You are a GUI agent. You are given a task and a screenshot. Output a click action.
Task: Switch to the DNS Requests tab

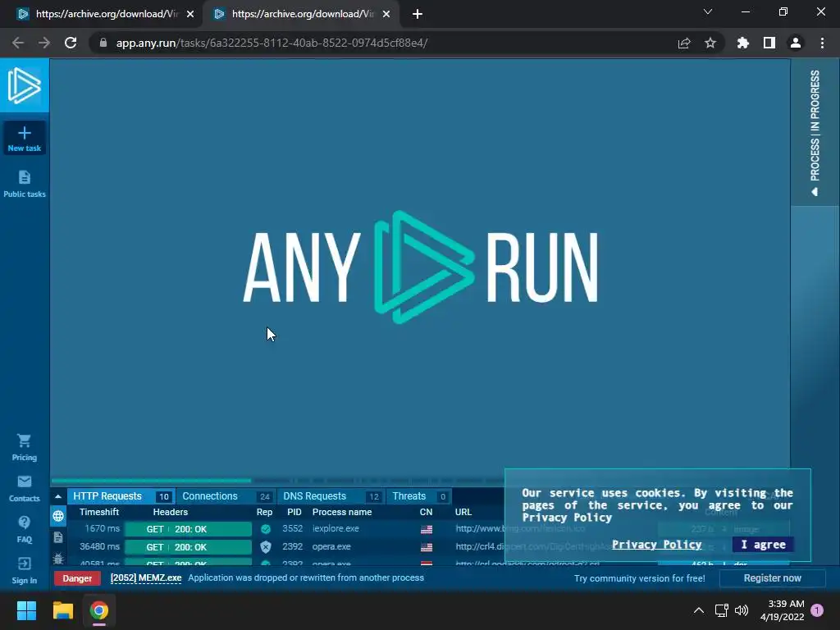pyautogui.click(x=331, y=496)
